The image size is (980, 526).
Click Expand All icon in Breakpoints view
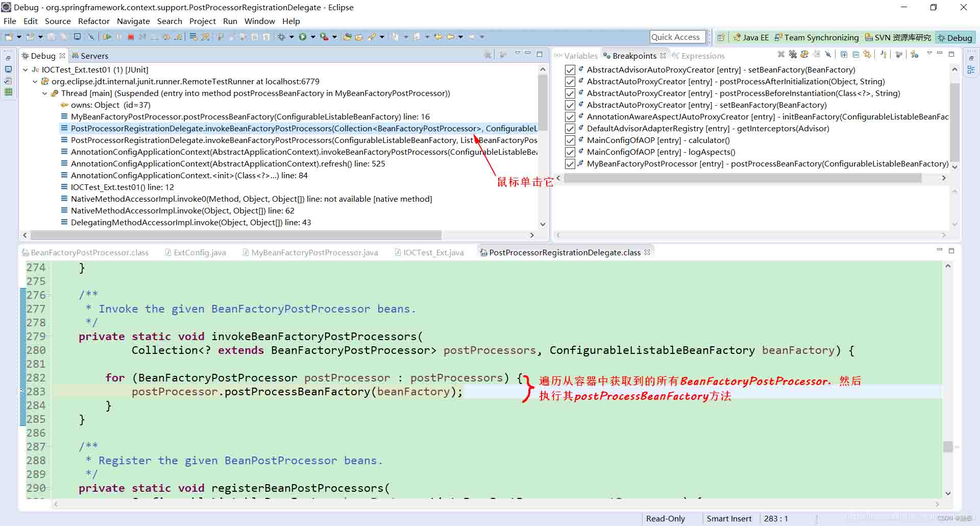[x=844, y=54]
